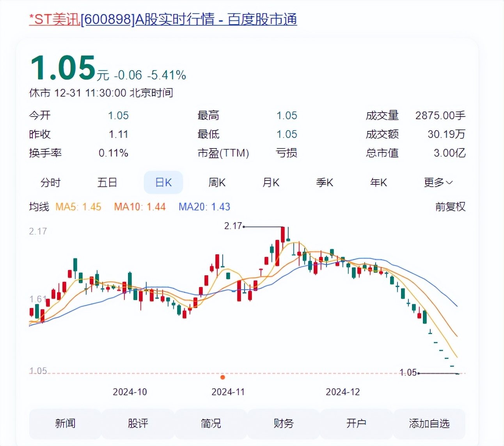Viewport: 504px width, 446px height.
Task: Click the 总市值 value 3.00亿
Action: pyautogui.click(x=450, y=153)
